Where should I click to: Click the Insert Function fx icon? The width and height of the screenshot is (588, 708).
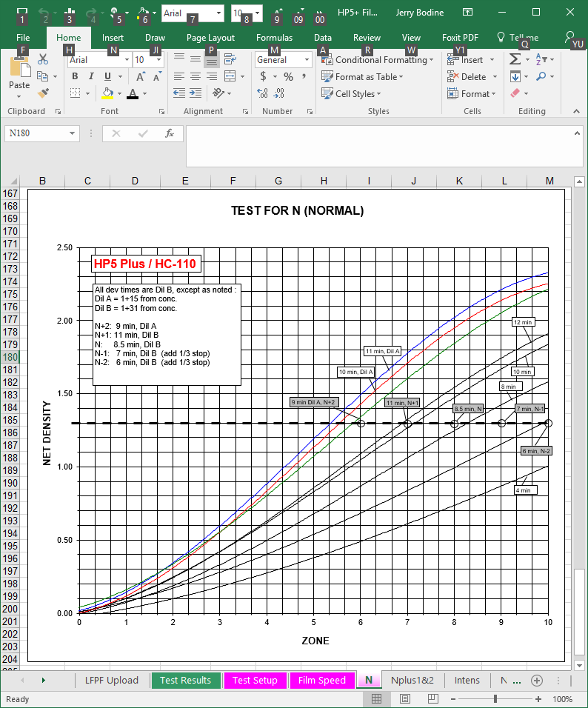click(x=169, y=133)
